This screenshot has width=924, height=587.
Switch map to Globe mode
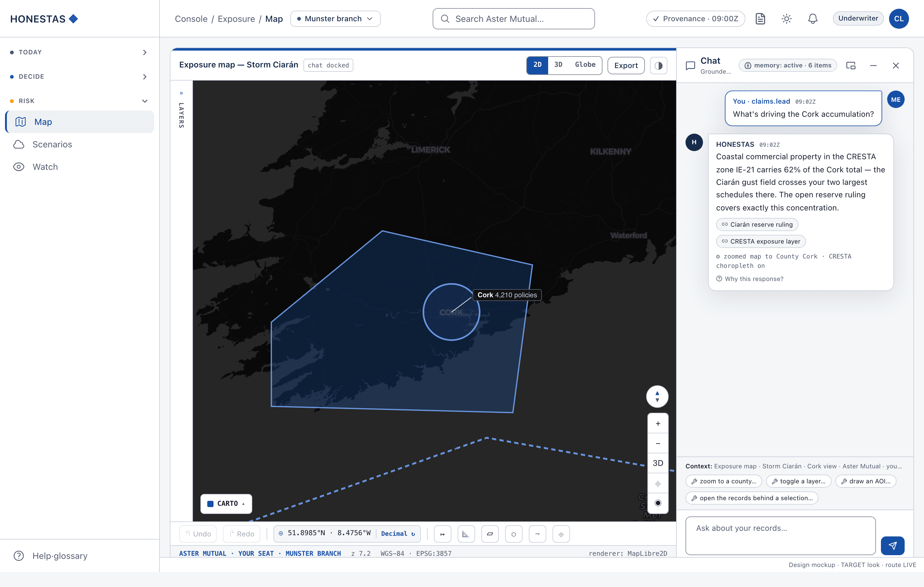tap(585, 65)
